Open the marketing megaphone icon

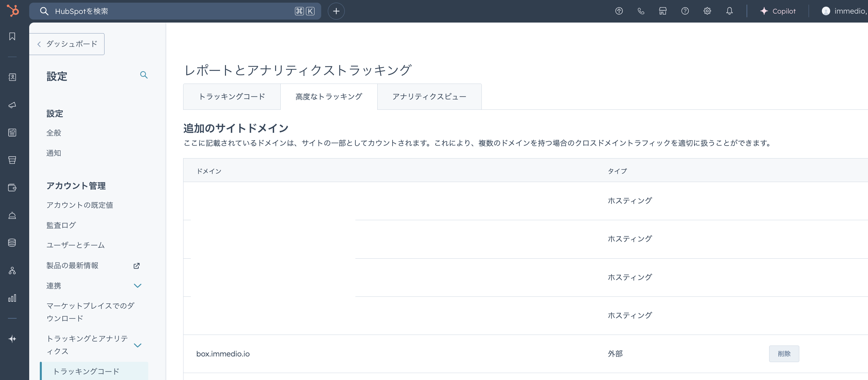[x=12, y=105]
